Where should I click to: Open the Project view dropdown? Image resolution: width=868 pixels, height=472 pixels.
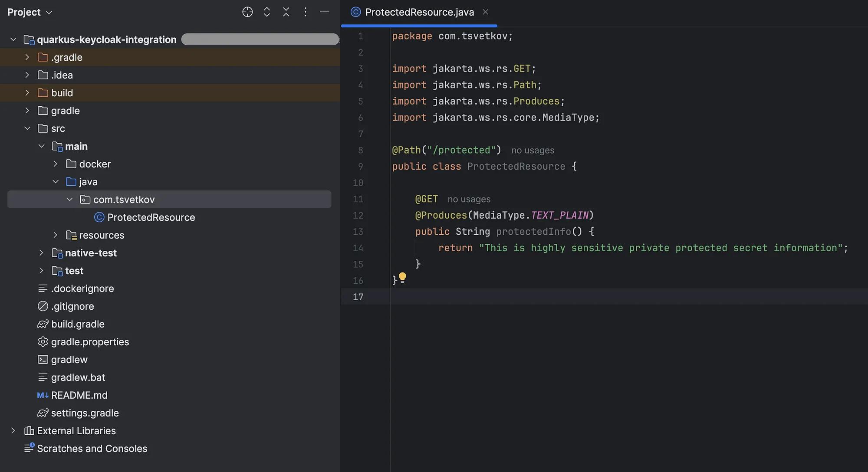pos(30,12)
